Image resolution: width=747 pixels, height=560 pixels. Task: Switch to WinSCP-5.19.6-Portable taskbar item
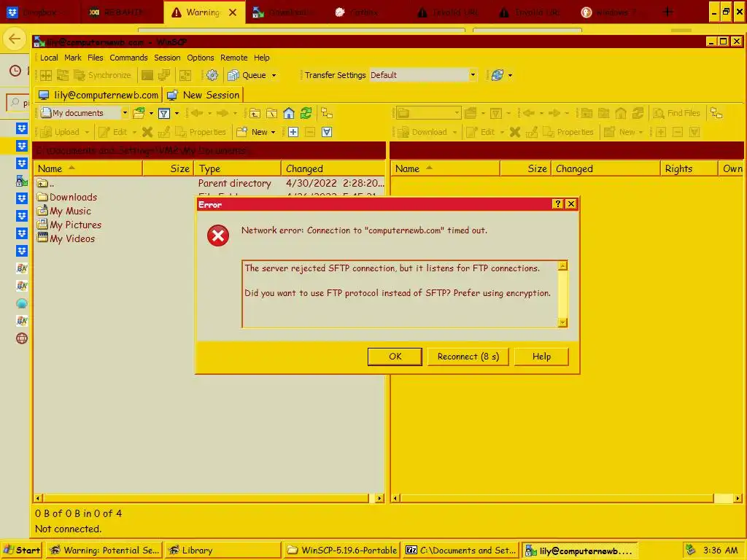pos(341,551)
